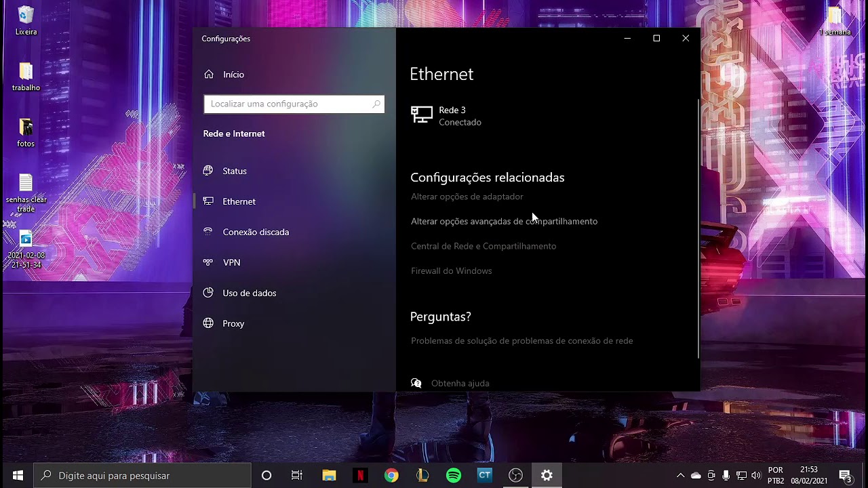The width and height of the screenshot is (868, 488).
Task: Click the Settings gear taskbar icon
Action: (x=547, y=476)
